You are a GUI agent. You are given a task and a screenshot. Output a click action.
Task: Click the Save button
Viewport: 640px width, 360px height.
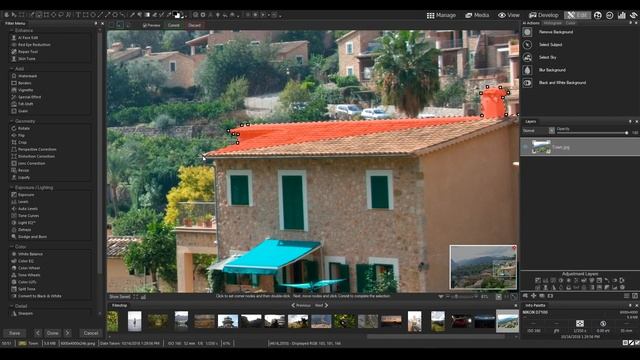click(x=14, y=333)
